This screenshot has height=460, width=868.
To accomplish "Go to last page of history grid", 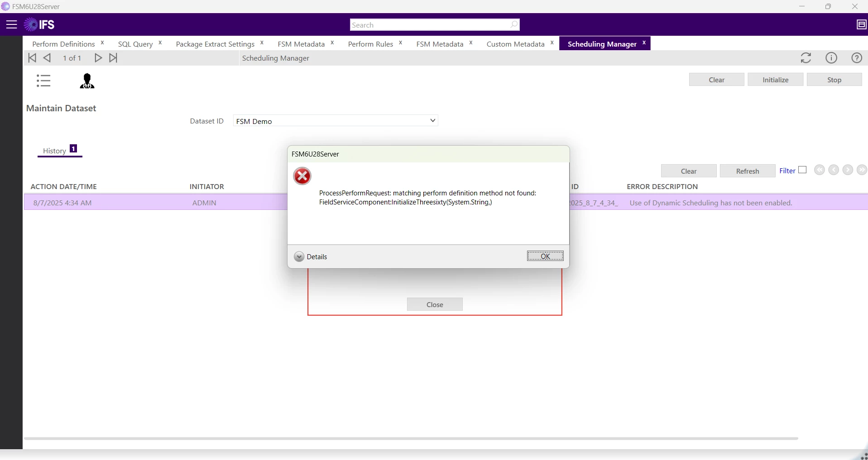I will point(862,170).
